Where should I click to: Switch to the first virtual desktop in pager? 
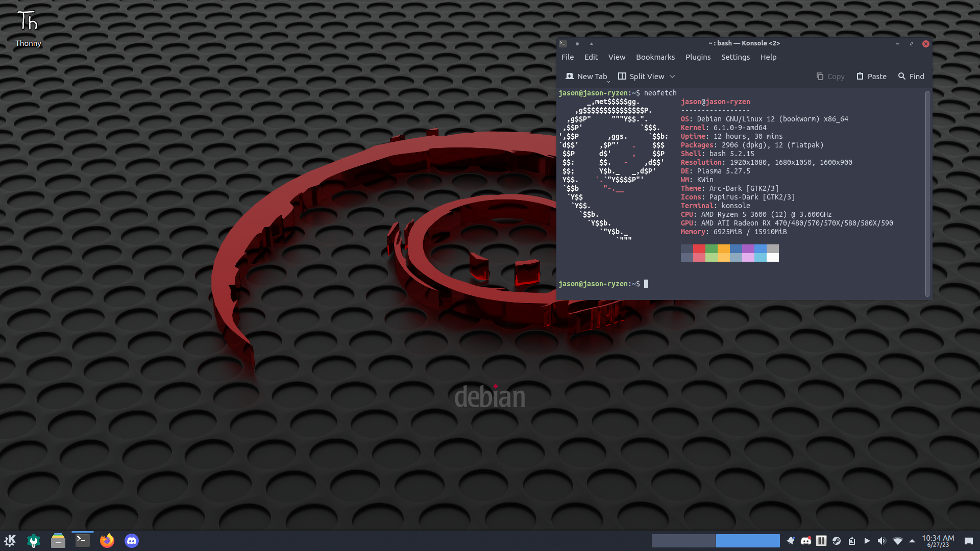(x=683, y=541)
